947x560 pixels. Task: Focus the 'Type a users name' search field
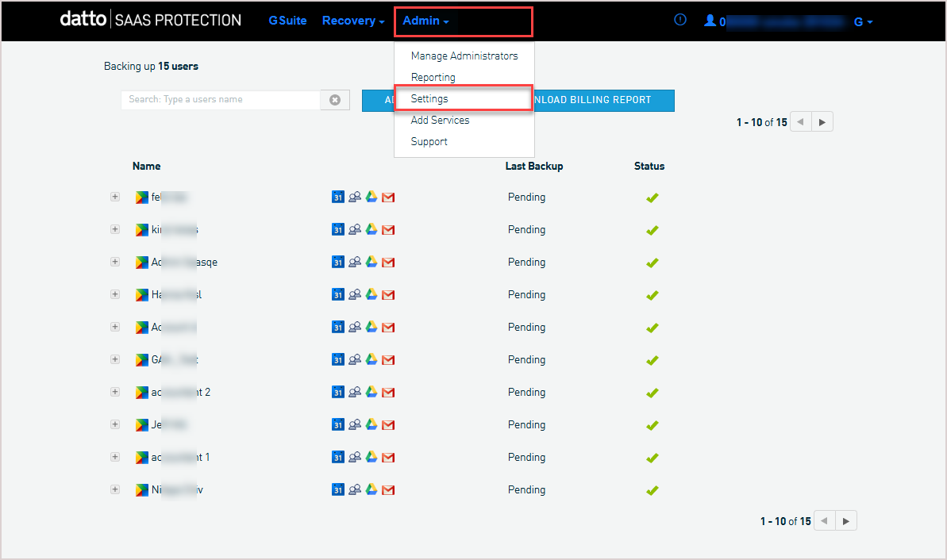point(221,100)
